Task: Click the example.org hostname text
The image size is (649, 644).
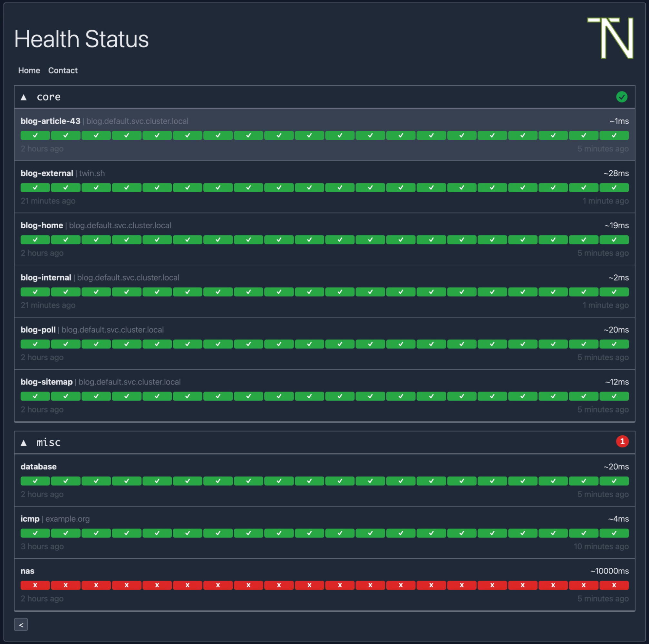Action: pos(68,519)
